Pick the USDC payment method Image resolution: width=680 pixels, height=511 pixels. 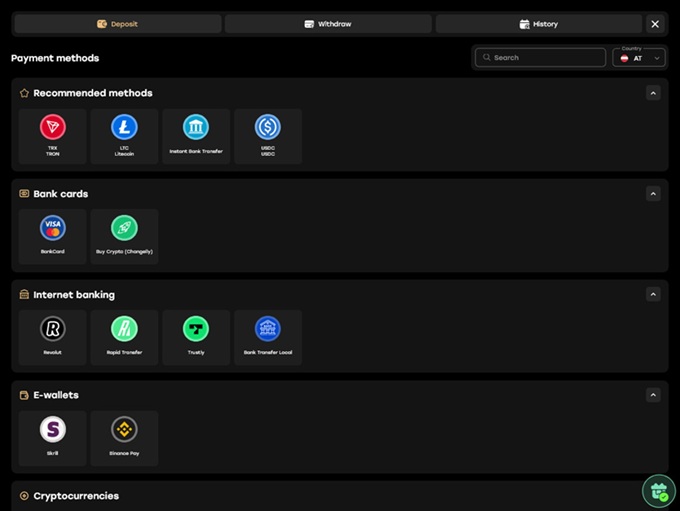268,136
